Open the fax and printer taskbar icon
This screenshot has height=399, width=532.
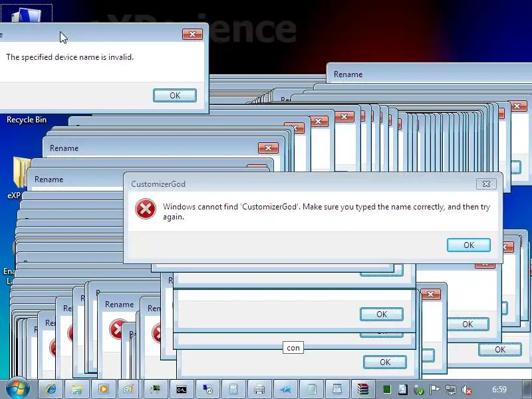coord(259,389)
